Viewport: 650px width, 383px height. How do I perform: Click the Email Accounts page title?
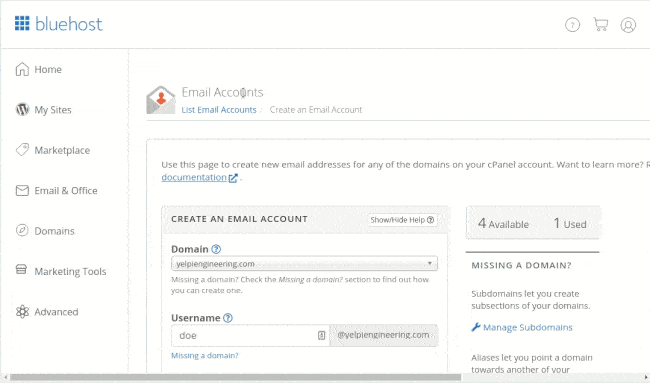click(x=223, y=92)
